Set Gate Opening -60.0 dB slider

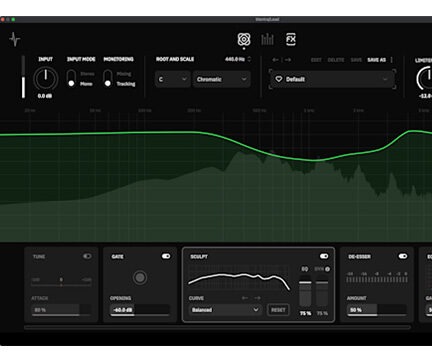click(140, 310)
